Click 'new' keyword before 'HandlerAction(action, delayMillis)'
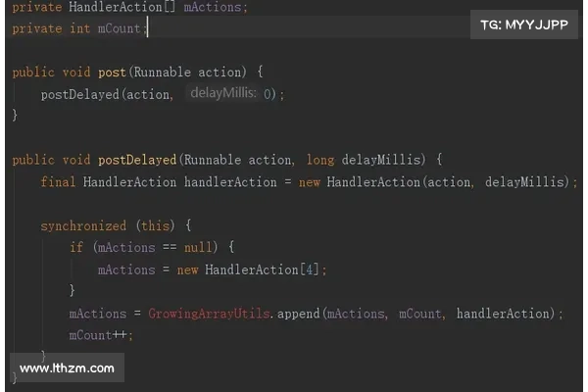588x392 pixels. pos(310,182)
